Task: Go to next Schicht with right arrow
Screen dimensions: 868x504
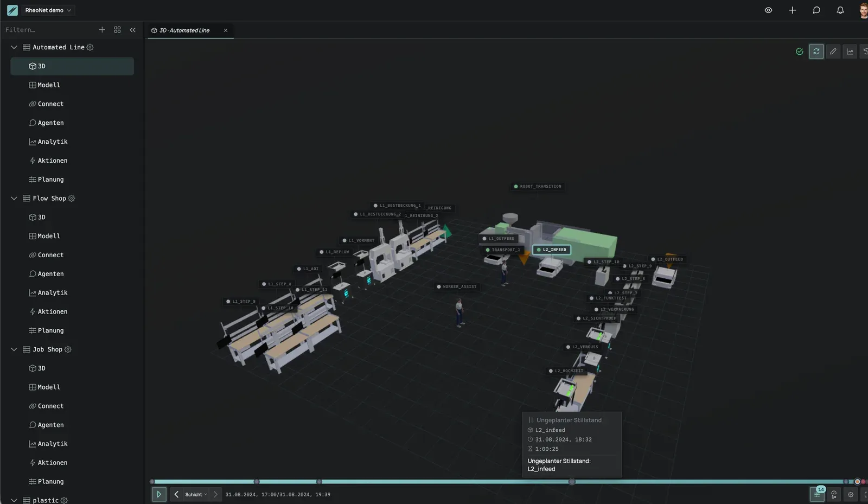Action: pos(215,494)
